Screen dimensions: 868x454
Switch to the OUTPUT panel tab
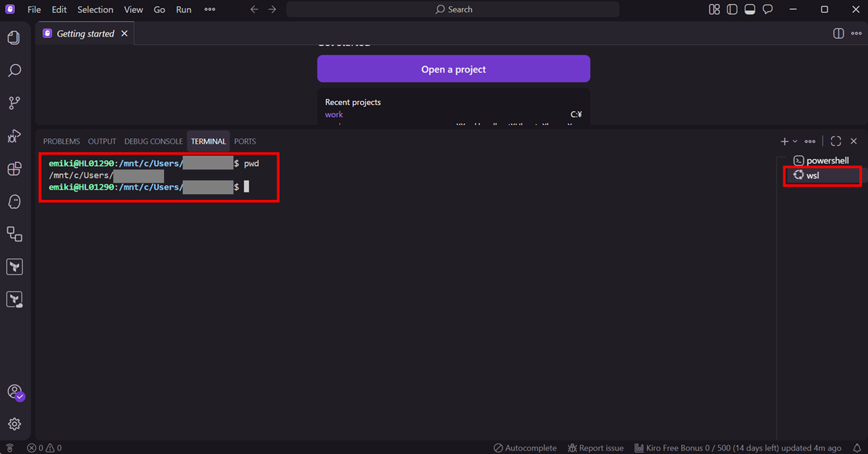[x=102, y=142]
